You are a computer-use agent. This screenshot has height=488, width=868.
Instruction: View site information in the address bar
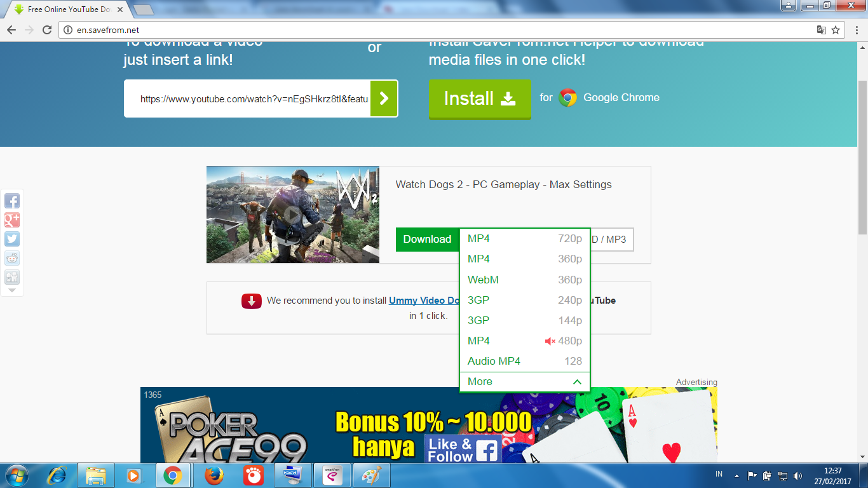coord(69,30)
